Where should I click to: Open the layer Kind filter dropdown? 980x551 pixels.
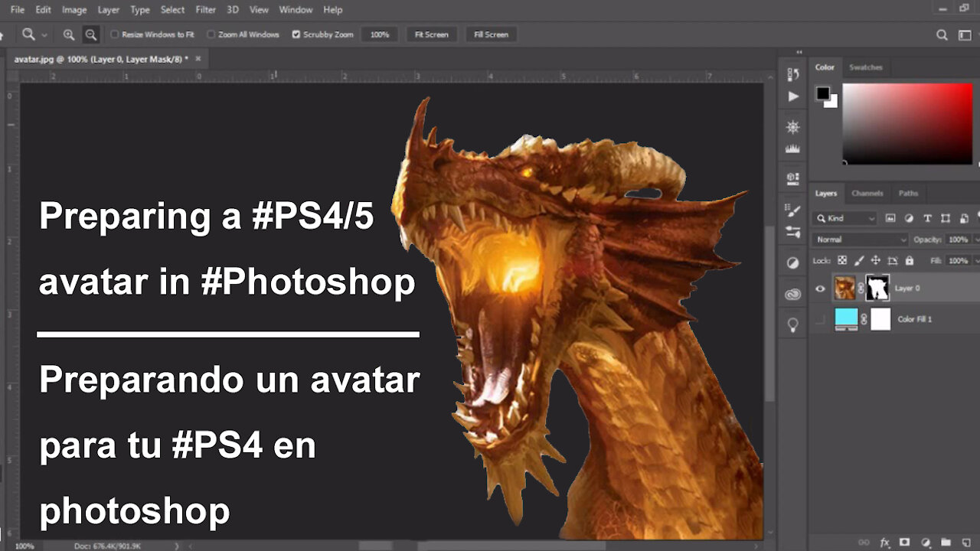(x=844, y=218)
